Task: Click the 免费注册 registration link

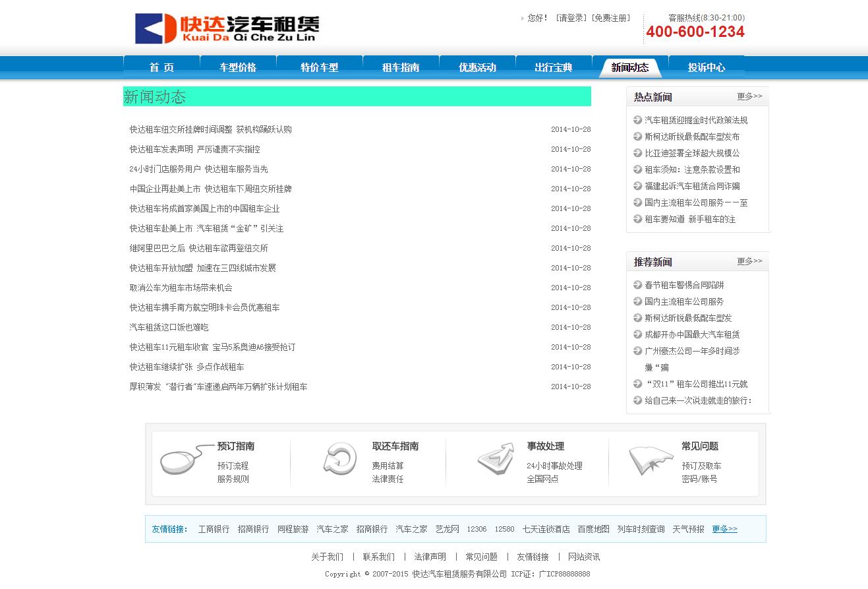Action: point(610,18)
